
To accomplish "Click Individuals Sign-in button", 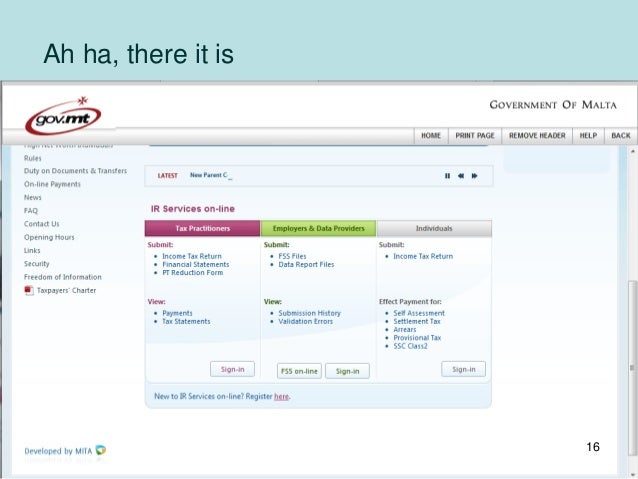I will tap(463, 369).
